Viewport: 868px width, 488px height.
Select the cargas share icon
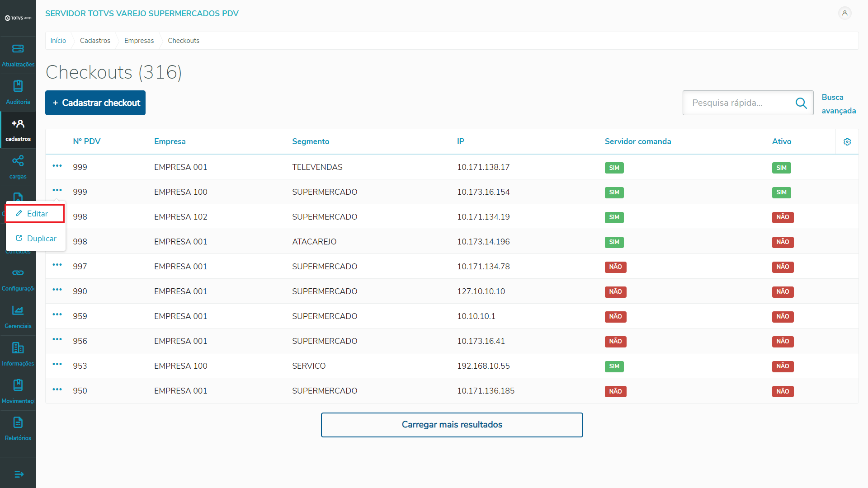[18, 161]
